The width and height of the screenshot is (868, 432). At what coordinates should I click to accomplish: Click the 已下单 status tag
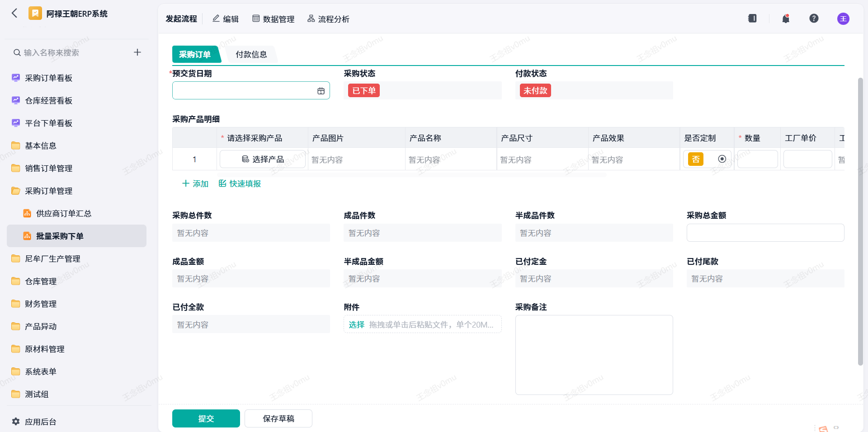click(364, 90)
